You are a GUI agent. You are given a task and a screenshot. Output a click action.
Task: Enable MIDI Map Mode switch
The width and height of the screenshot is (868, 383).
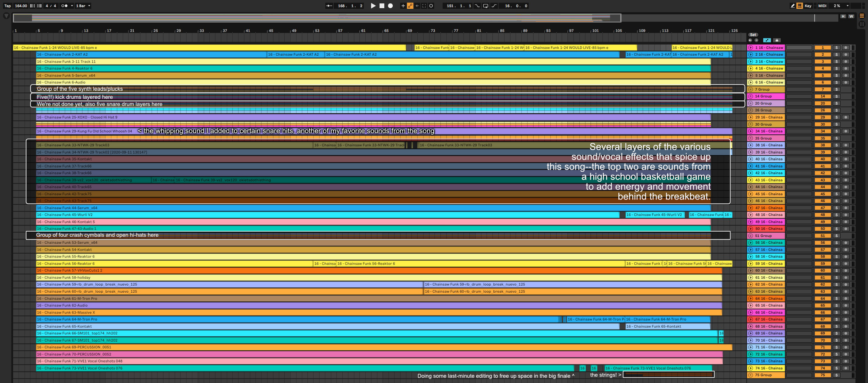[x=822, y=6]
